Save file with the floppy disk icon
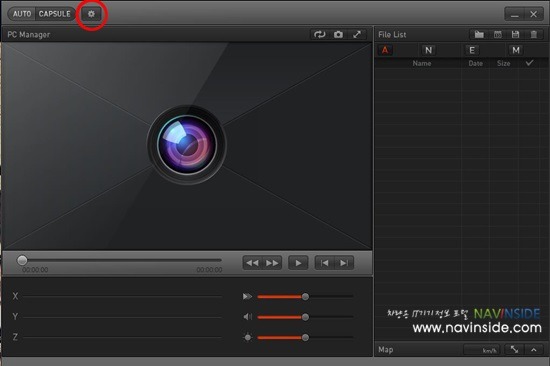 tap(515, 34)
